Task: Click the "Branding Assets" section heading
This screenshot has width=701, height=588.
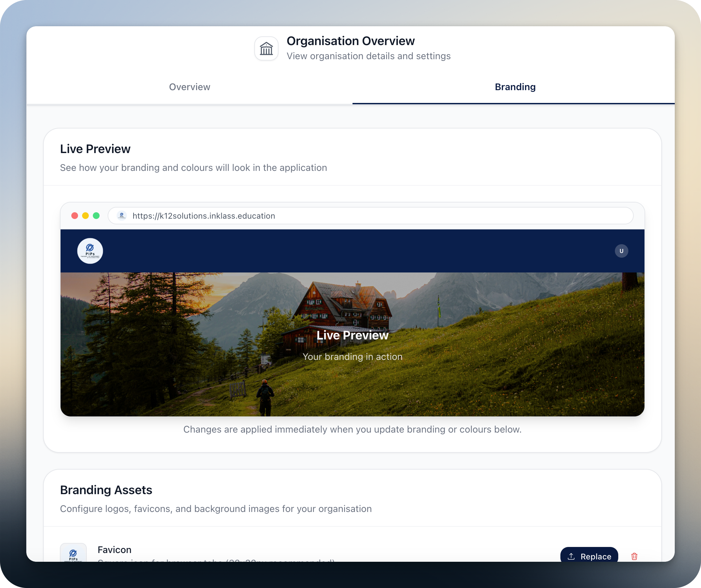Action: pyautogui.click(x=106, y=490)
